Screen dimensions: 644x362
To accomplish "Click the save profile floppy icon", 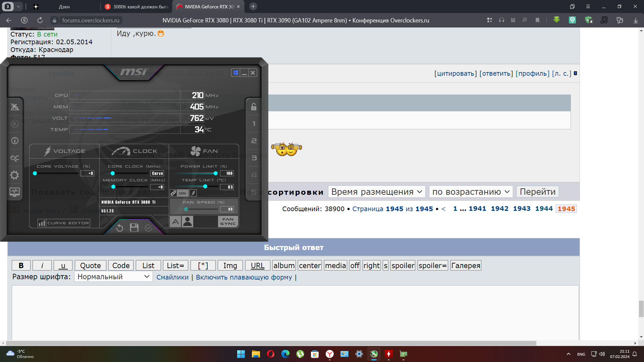I will tap(134, 228).
